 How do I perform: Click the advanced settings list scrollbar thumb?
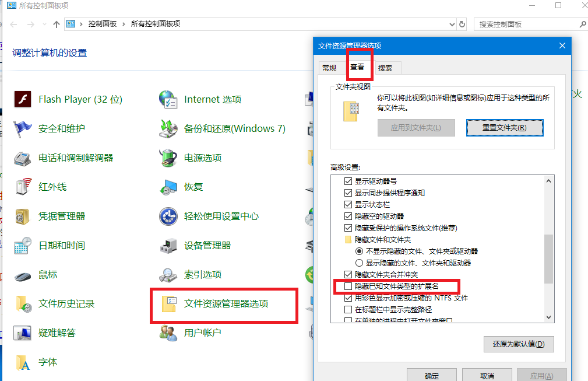[548, 259]
